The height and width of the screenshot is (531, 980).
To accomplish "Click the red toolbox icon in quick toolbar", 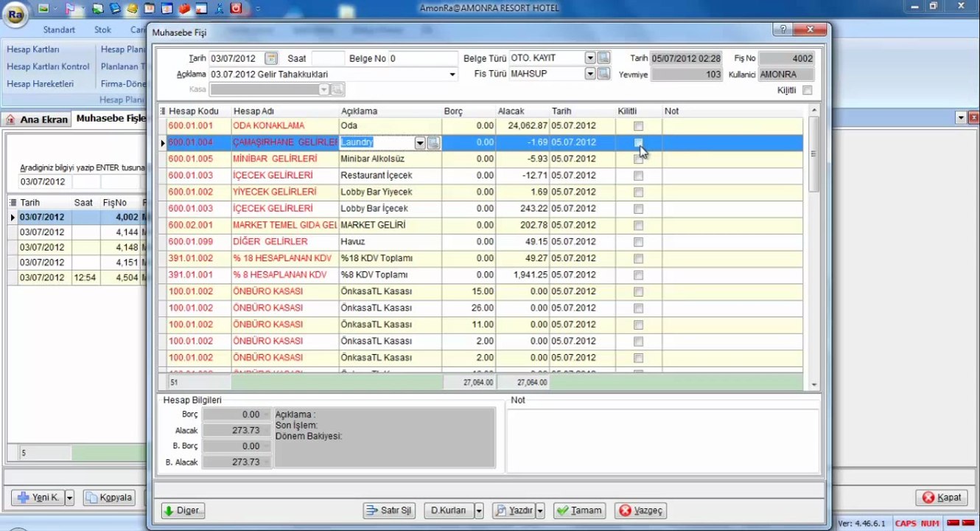I will 184,9.
